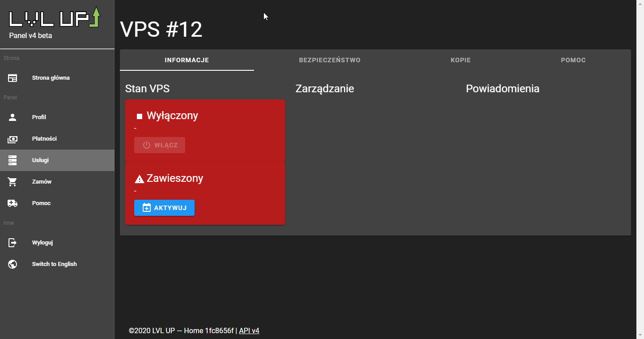Open the API v4 link in footer
This screenshot has width=644, height=339.
249,331
